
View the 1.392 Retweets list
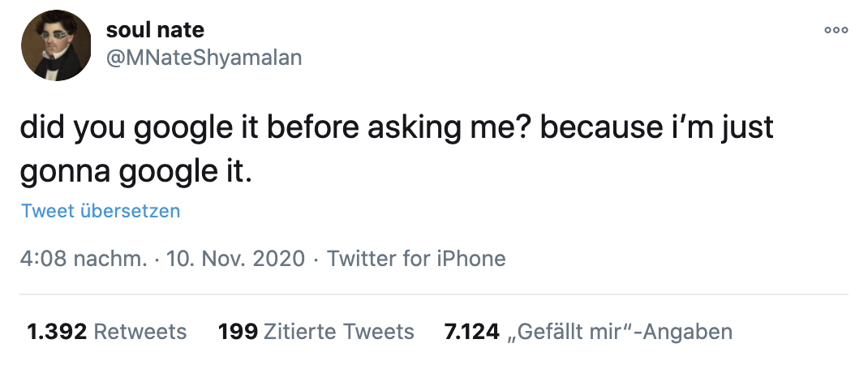[x=107, y=332]
